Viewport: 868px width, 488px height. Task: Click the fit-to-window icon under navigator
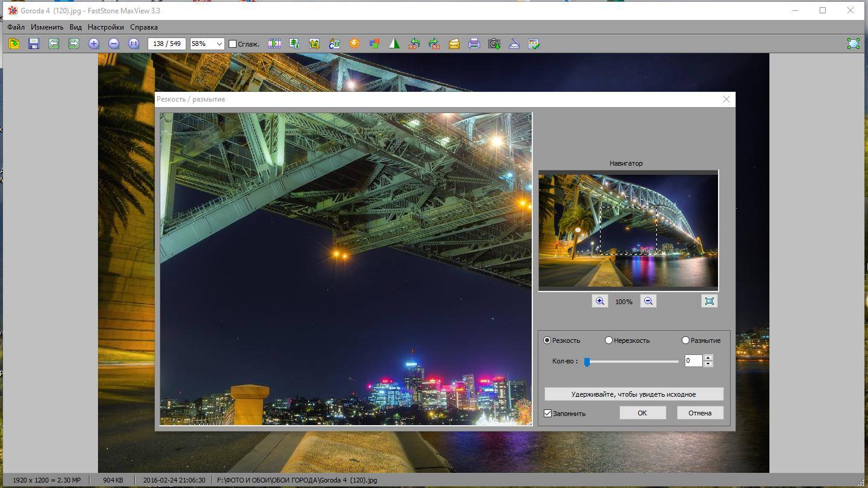coord(710,301)
